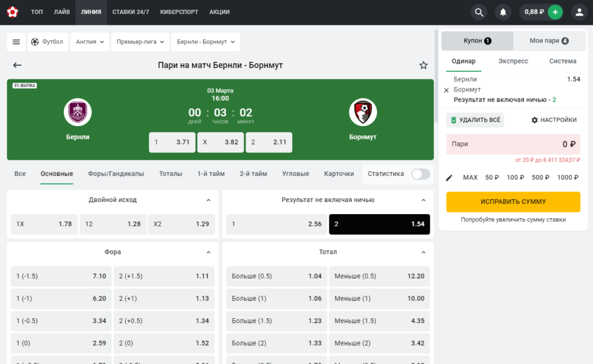
Task: Open НАСТРОЙКИ gear settings
Action: point(554,120)
